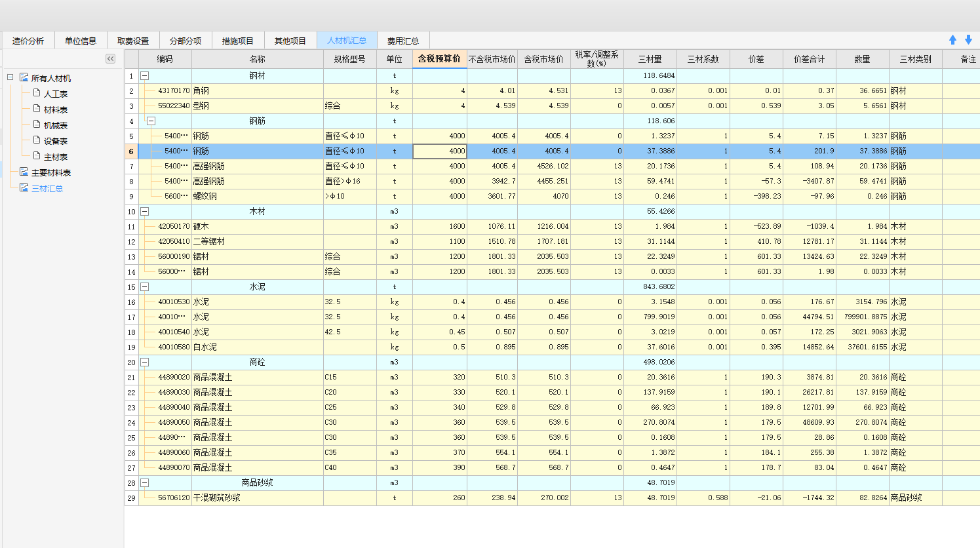Click price difference total 48609.93

[x=810, y=423]
